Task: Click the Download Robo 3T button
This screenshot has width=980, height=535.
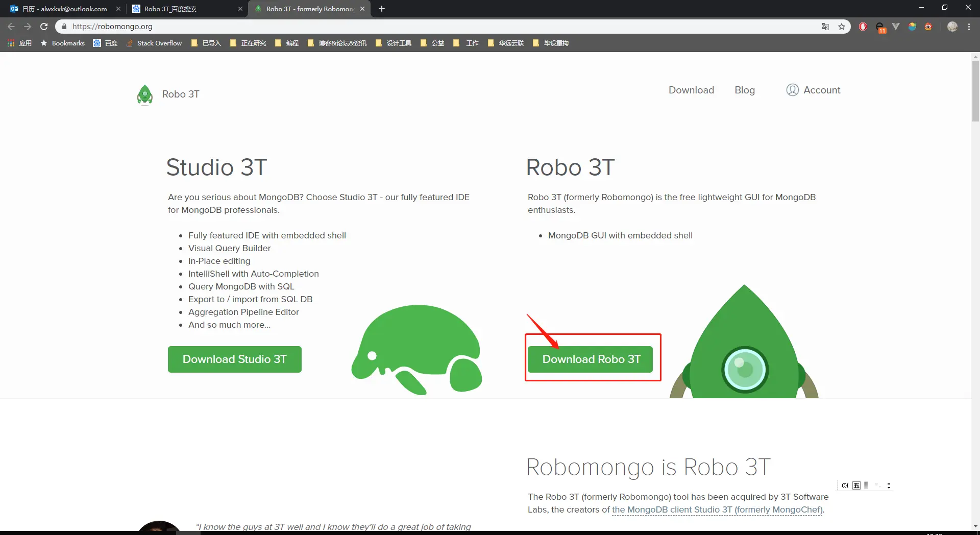Action: (591, 359)
